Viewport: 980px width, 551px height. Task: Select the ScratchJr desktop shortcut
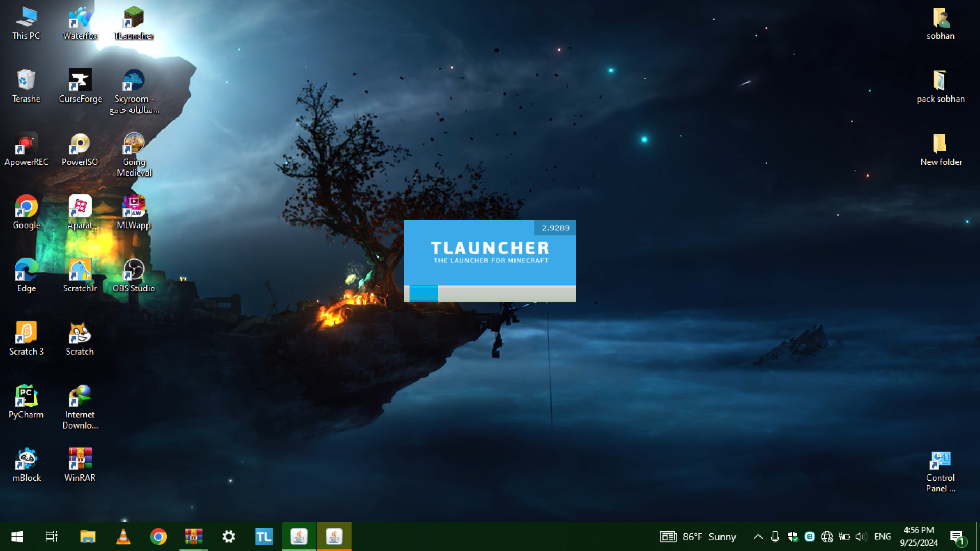click(80, 276)
